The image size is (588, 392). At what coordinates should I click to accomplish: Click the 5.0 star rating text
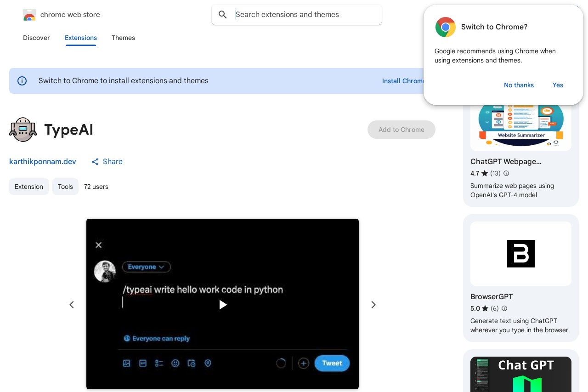click(475, 309)
